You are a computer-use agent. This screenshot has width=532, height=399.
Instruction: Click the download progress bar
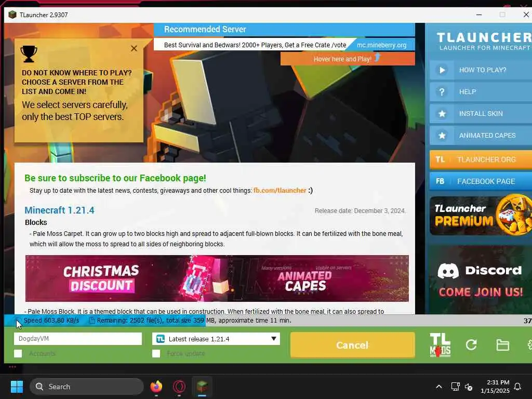coord(268,320)
